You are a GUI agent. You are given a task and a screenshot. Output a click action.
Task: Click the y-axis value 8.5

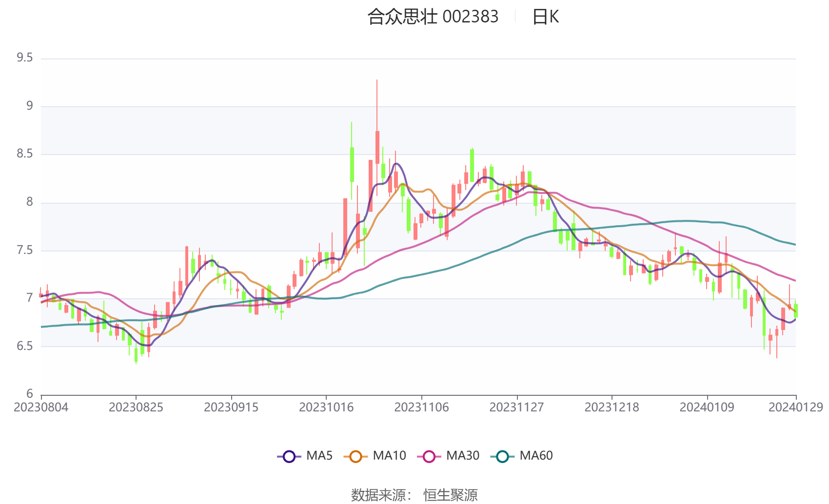tap(25, 154)
